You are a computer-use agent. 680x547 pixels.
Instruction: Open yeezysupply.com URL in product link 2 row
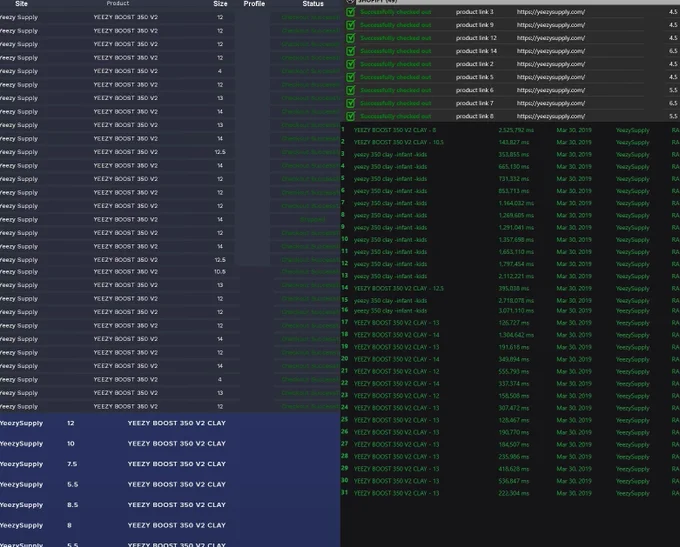551,64
